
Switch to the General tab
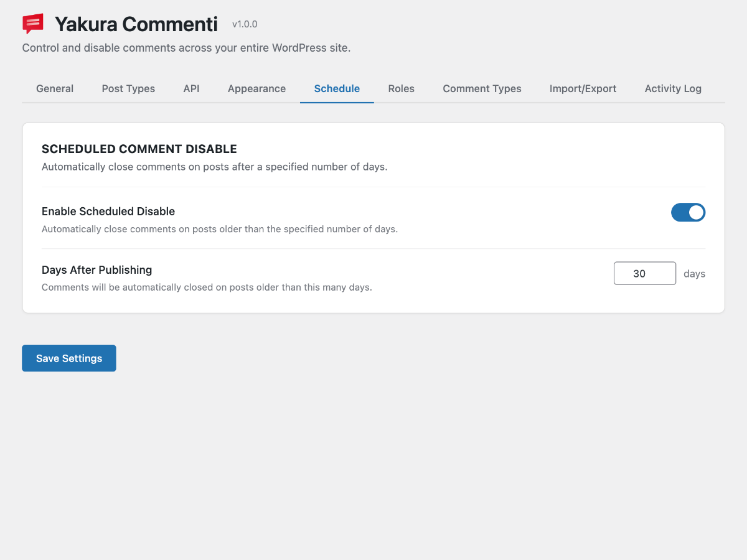pyautogui.click(x=54, y=88)
